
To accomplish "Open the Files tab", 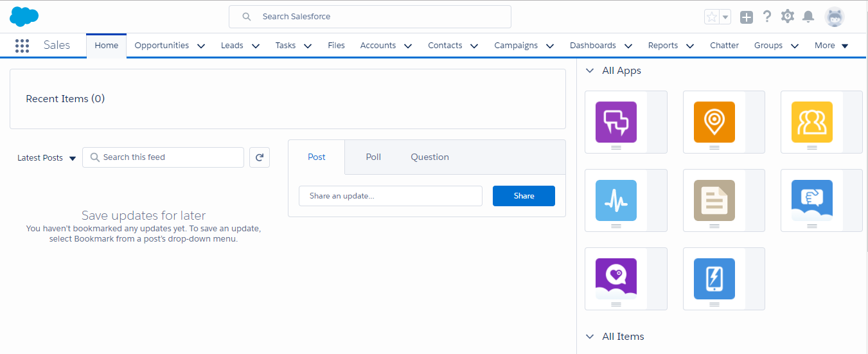I will (336, 46).
